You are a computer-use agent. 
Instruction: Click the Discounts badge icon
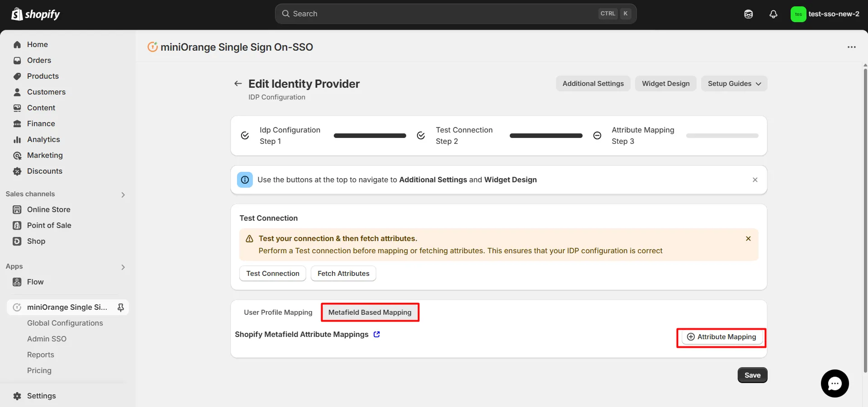point(17,171)
